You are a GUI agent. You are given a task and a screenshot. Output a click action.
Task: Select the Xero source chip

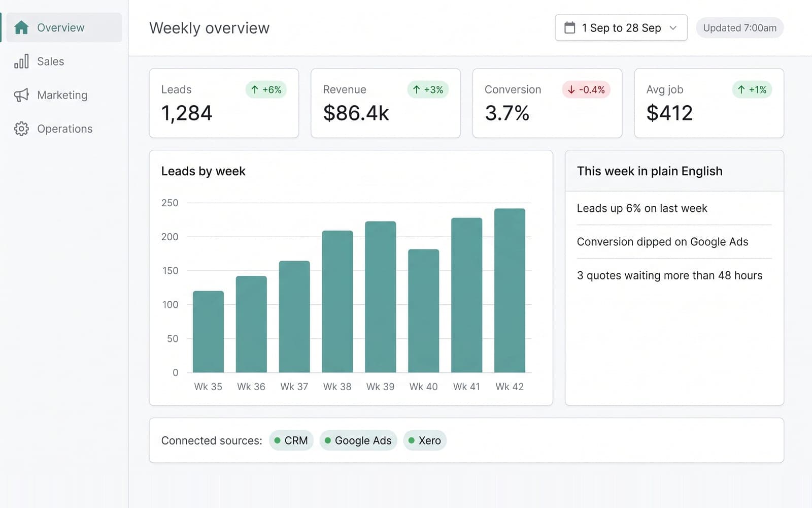click(x=425, y=440)
